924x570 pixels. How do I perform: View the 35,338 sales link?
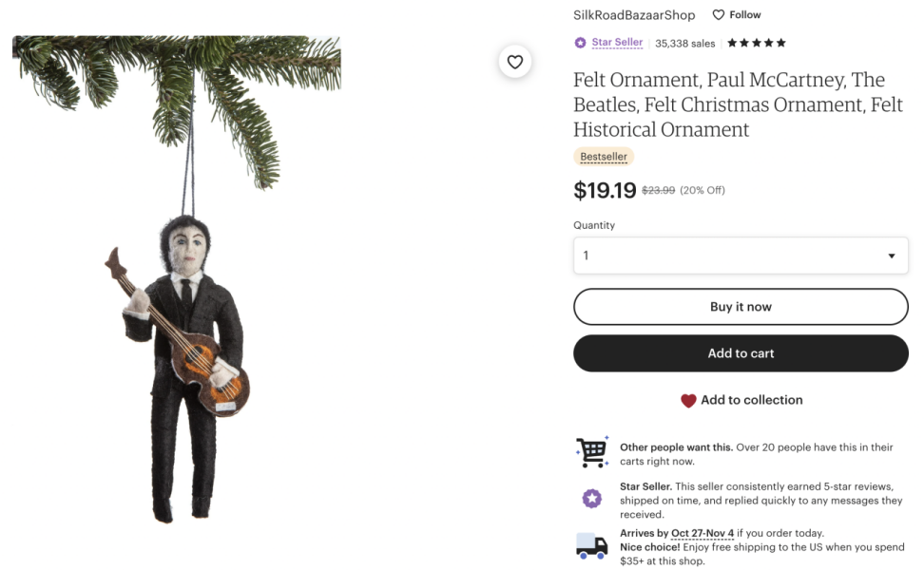coord(684,42)
